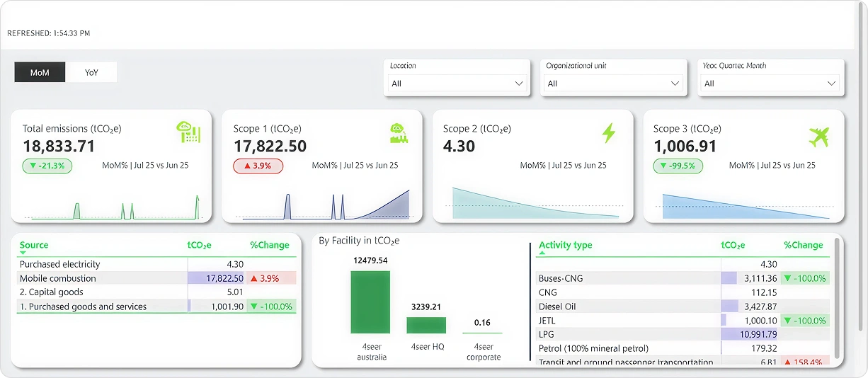The width and height of the screenshot is (868, 378).
Task: Switch to YoY comparison view
Action: click(91, 72)
